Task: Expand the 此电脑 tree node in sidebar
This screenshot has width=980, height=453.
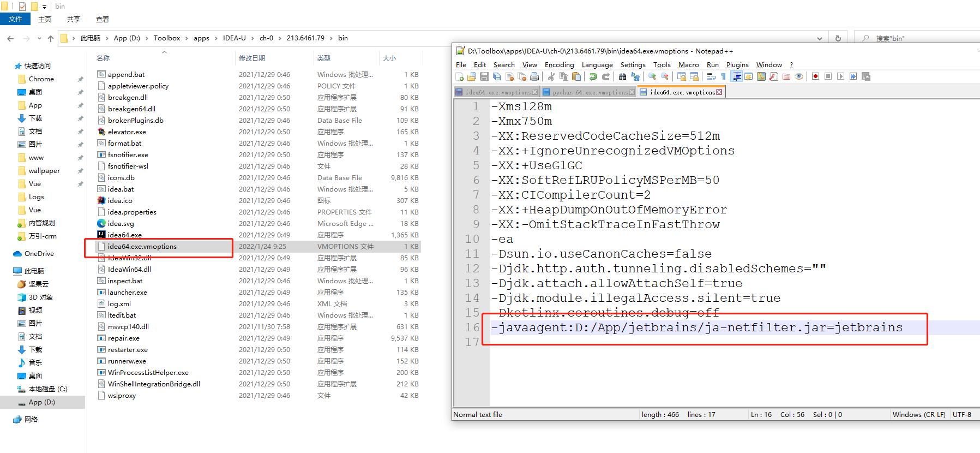Action: coord(7,271)
